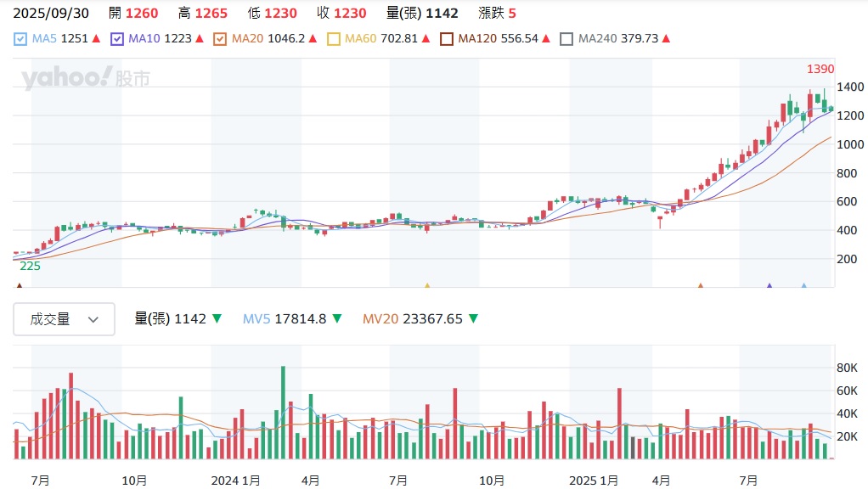Click the green down arrow beside MV20 value
The width and height of the screenshot is (868, 489).
point(473,319)
